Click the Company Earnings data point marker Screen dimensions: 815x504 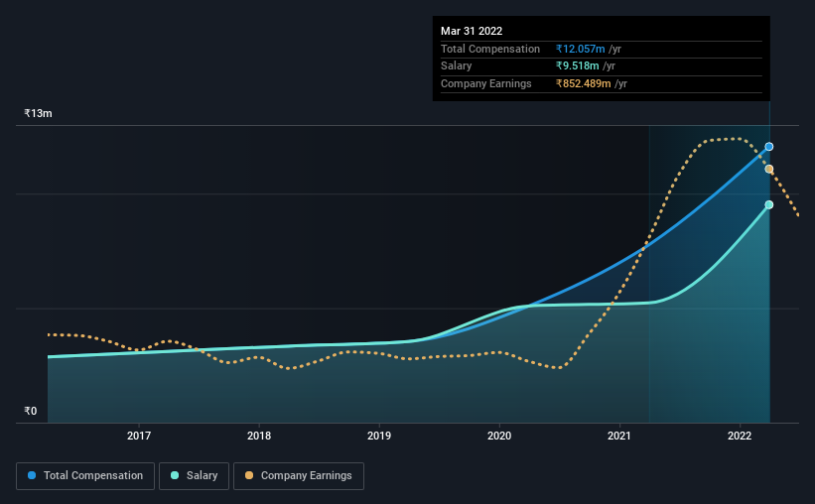coord(768,169)
